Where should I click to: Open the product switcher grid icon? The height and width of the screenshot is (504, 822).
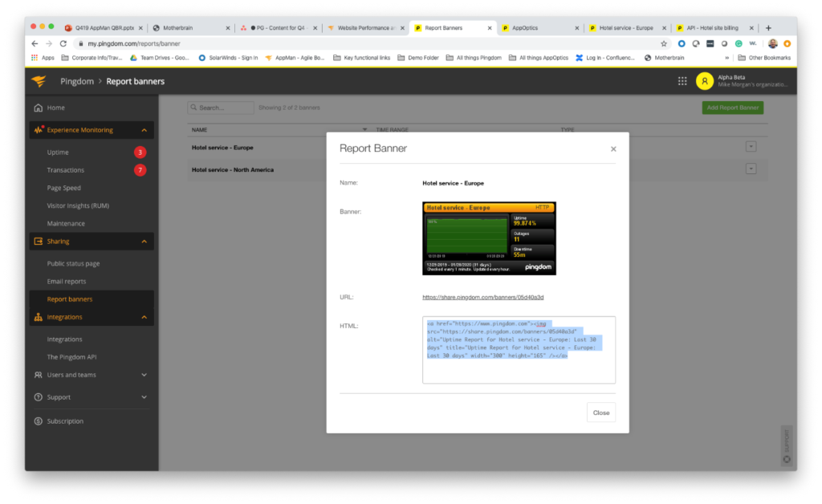click(682, 81)
